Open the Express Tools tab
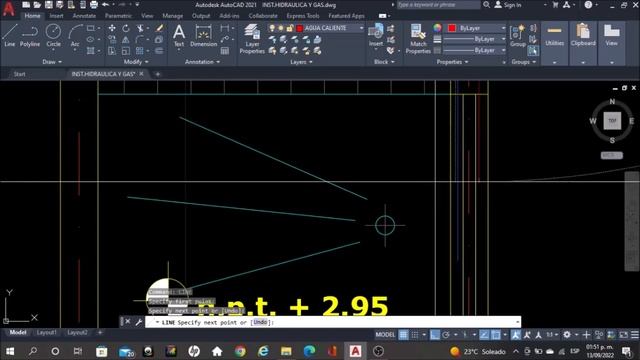 pyautogui.click(x=302, y=16)
